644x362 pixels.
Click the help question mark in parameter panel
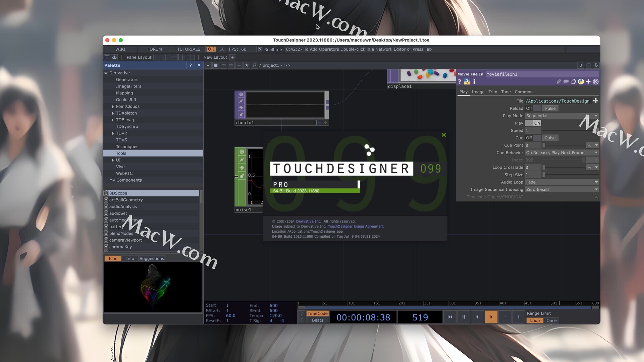[459, 82]
